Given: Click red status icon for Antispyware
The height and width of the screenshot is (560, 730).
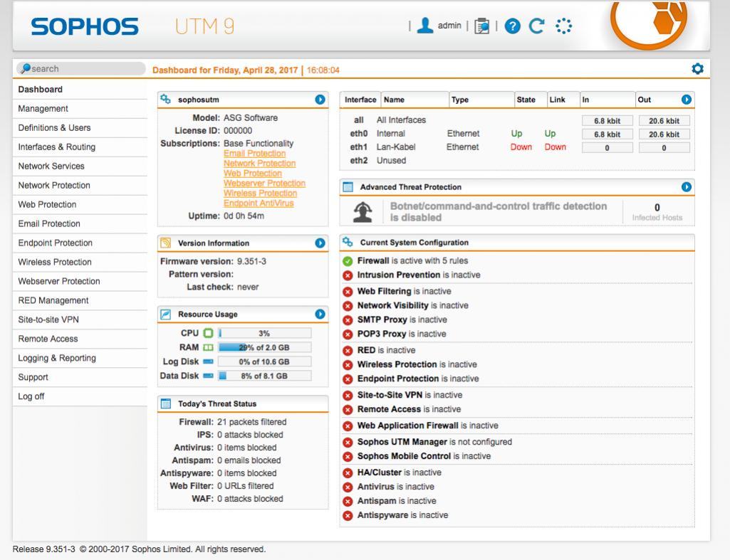Looking at the screenshot, I should pos(348,515).
